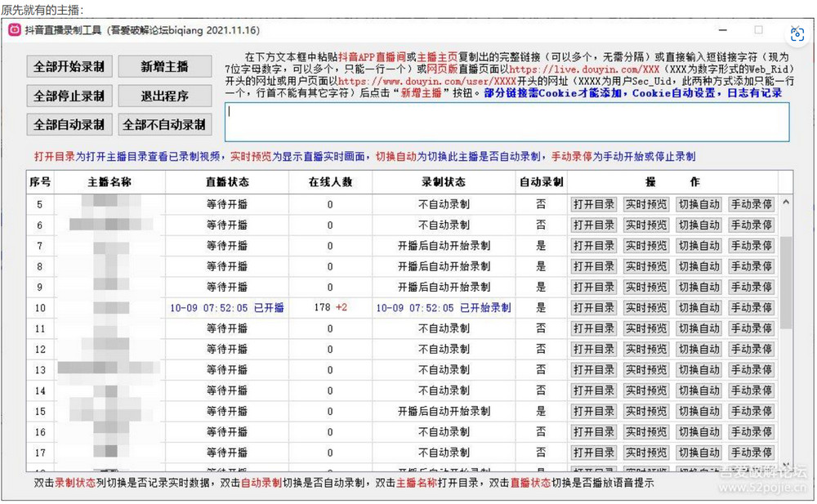Click the 是 cell in row 9

tap(542, 288)
